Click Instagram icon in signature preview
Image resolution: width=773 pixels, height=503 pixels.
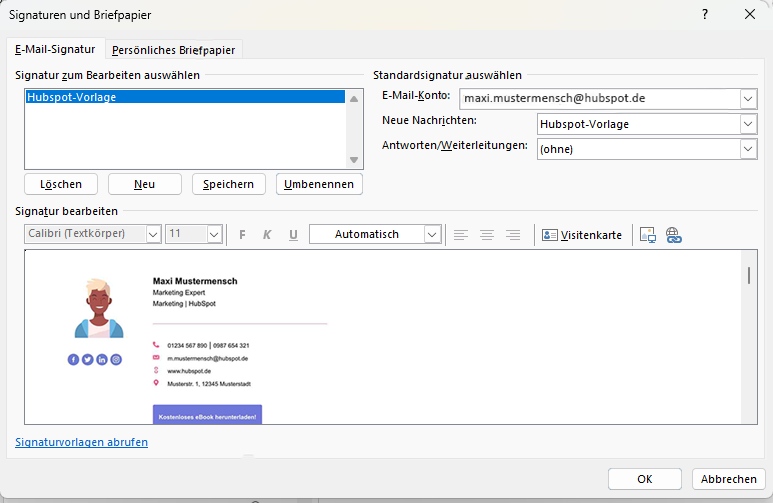[116, 359]
